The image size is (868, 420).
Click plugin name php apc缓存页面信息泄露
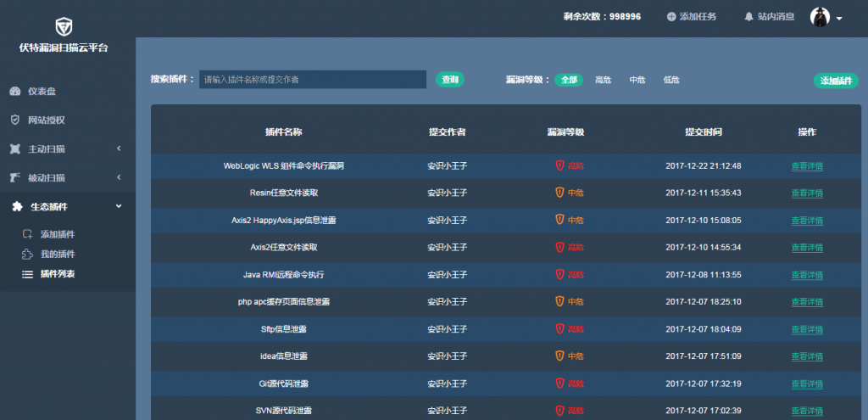point(284,302)
